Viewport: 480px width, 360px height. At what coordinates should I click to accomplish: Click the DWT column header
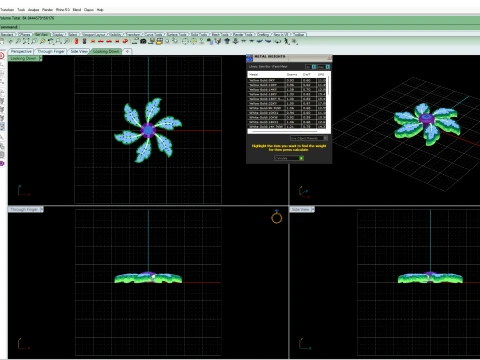[x=307, y=75]
